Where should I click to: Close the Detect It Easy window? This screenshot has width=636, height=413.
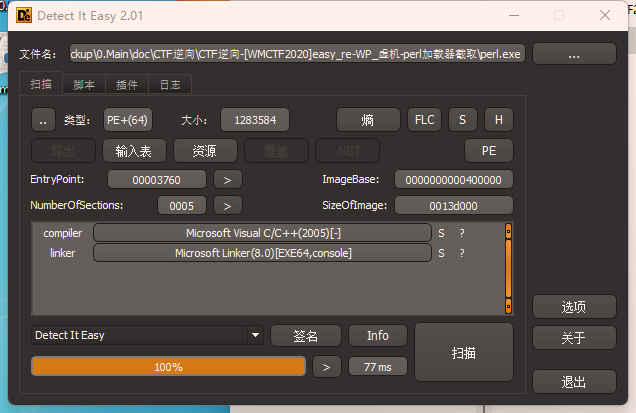[x=605, y=15]
